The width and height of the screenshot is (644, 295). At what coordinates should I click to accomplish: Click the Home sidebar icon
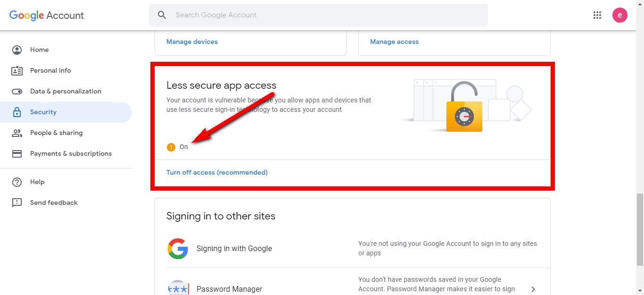17,50
